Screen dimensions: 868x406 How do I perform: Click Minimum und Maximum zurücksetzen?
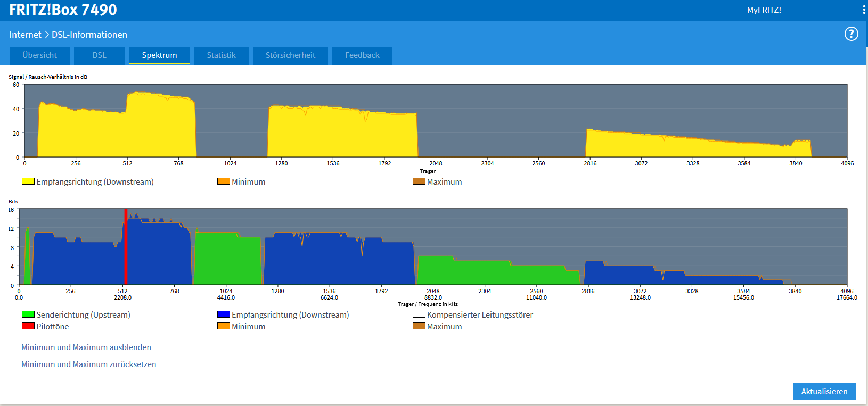(x=89, y=364)
